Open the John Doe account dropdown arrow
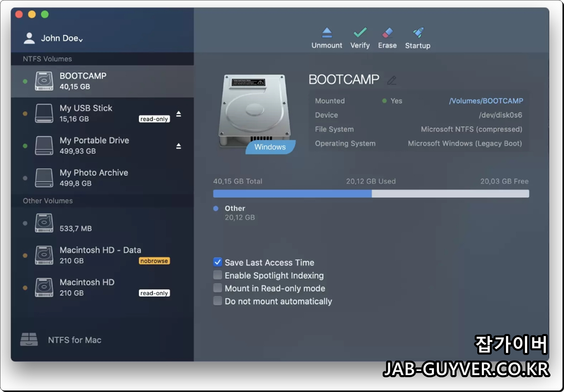 (x=81, y=40)
